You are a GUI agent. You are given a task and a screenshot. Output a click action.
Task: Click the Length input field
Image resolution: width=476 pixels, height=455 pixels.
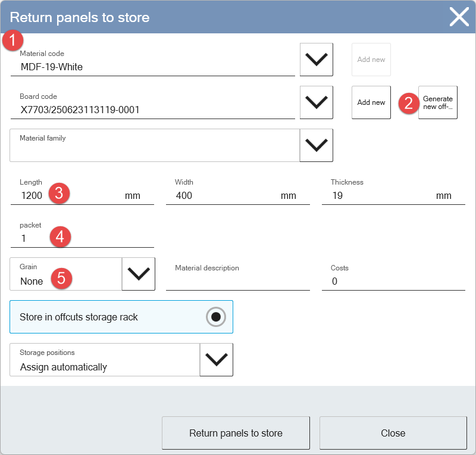[82, 191]
